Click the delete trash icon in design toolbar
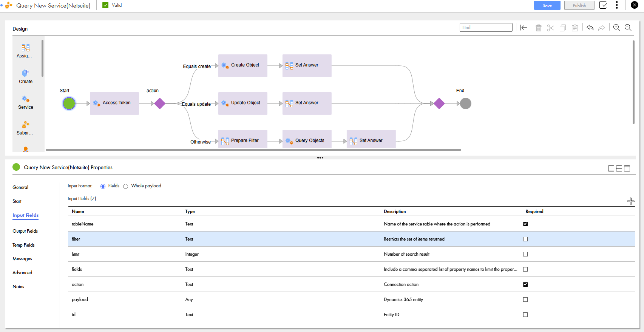The width and height of the screenshot is (644, 332). 539,28
